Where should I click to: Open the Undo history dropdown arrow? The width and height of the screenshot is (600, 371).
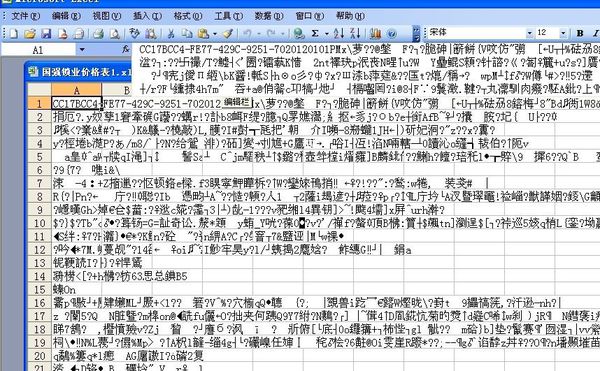pos(258,34)
